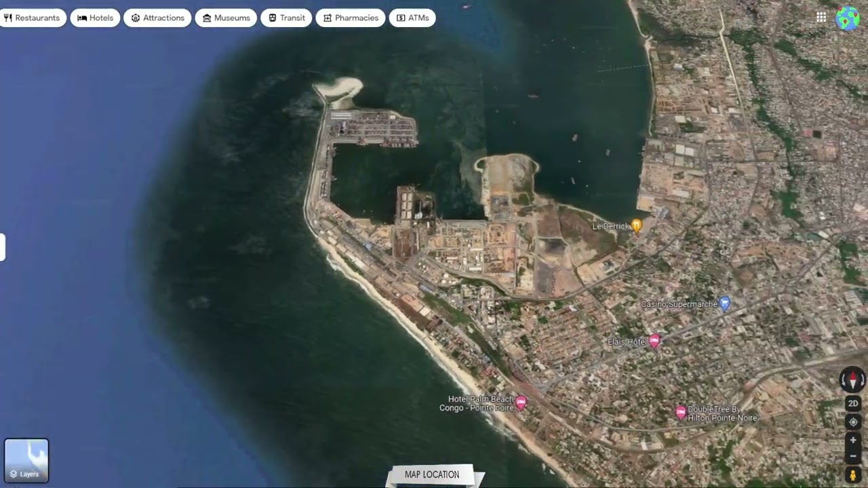Open Hotel Palm Beach Congo pin
Screen dimensions: 868x488
pos(521,403)
